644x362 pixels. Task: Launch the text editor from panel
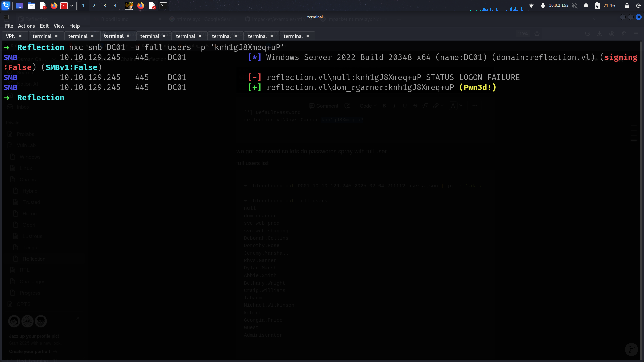click(43, 6)
